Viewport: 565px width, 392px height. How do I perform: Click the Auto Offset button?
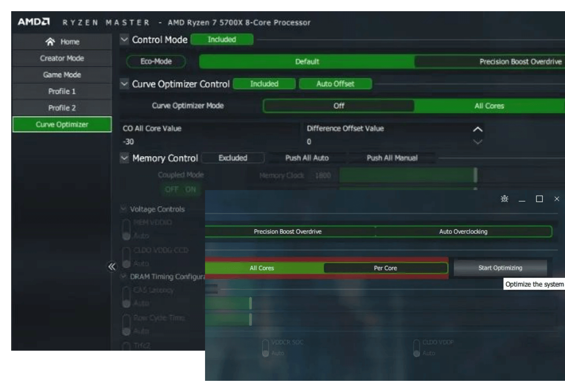coord(335,84)
